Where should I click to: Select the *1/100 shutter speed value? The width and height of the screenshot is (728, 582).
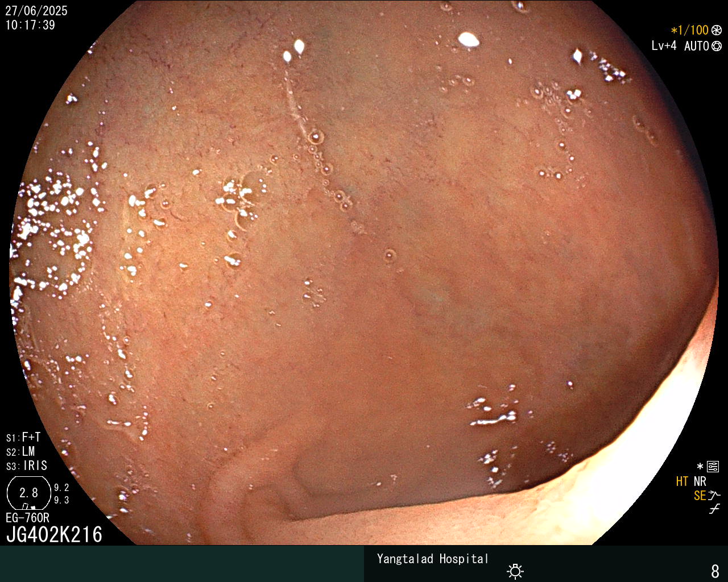pos(689,30)
